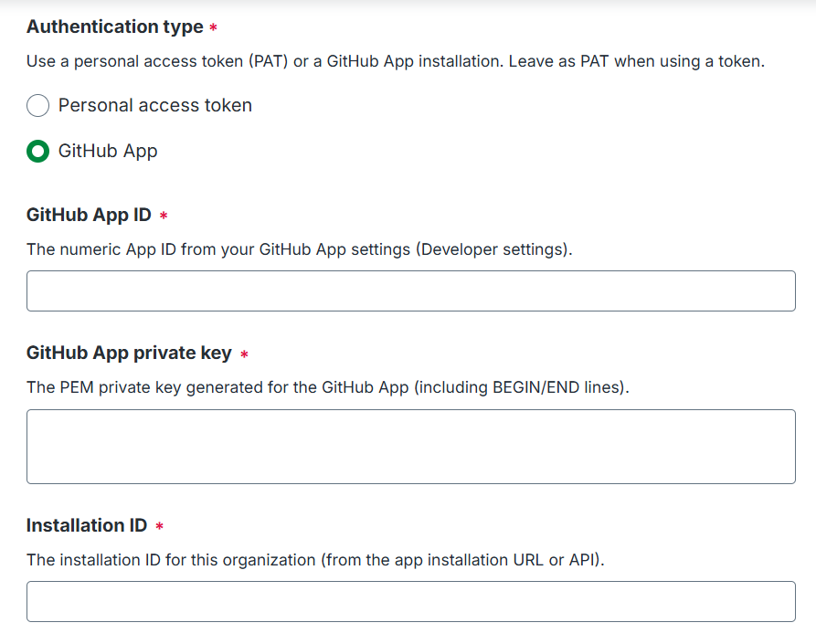
Task: Click the PEM private key help text
Action: 328,387
